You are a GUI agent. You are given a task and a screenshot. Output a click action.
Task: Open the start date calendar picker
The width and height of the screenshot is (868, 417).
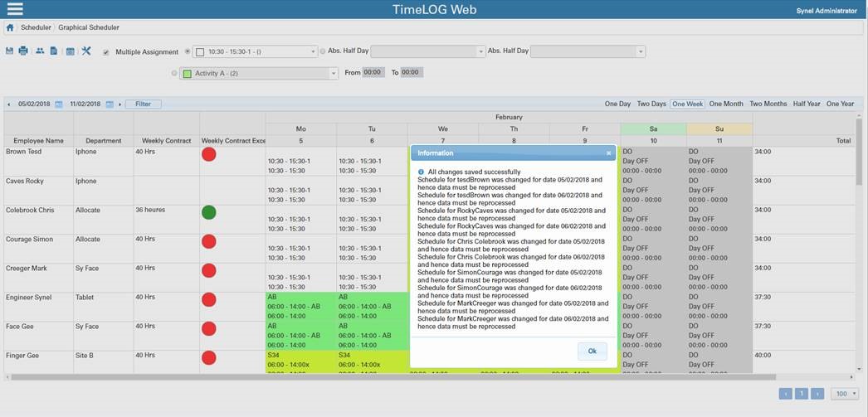59,104
